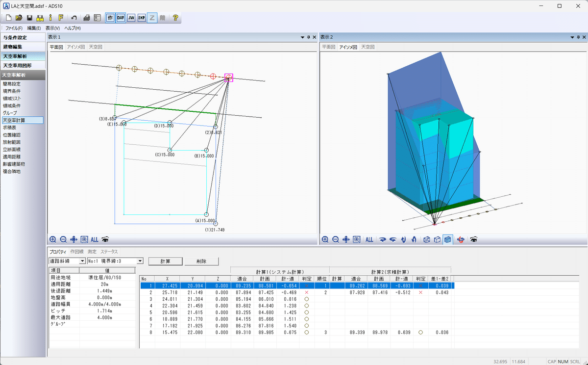
Task: Open the settings list icon beside the printer
Action: (x=97, y=18)
